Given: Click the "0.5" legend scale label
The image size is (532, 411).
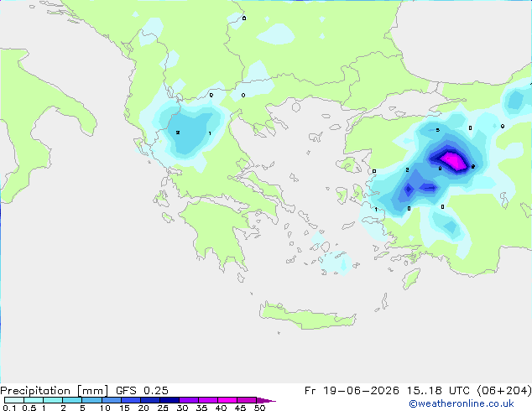Looking at the screenshot, I should pos(29,408).
